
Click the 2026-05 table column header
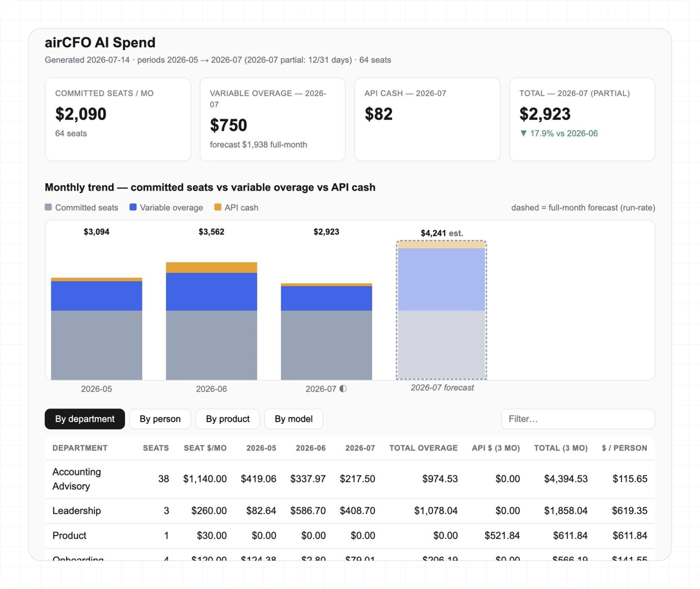(261, 448)
